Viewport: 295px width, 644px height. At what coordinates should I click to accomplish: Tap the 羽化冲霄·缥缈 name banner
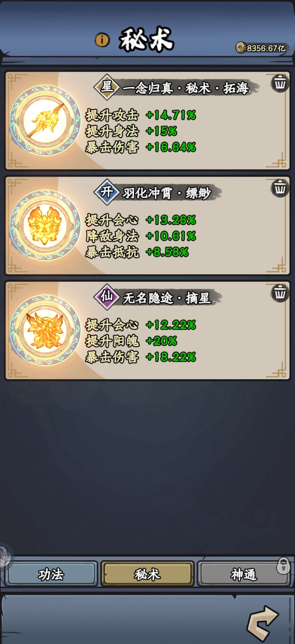(x=167, y=193)
